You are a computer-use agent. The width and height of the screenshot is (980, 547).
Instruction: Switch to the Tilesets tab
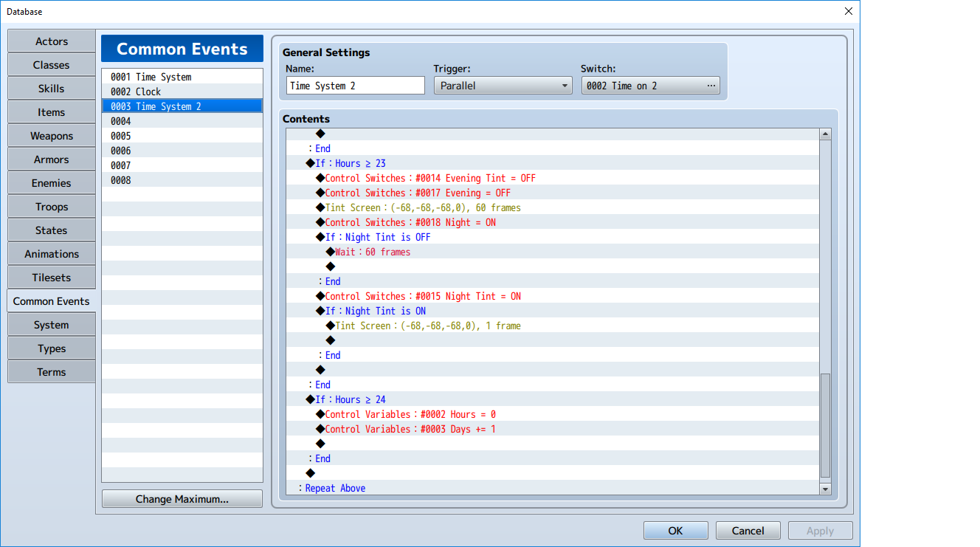coord(52,278)
